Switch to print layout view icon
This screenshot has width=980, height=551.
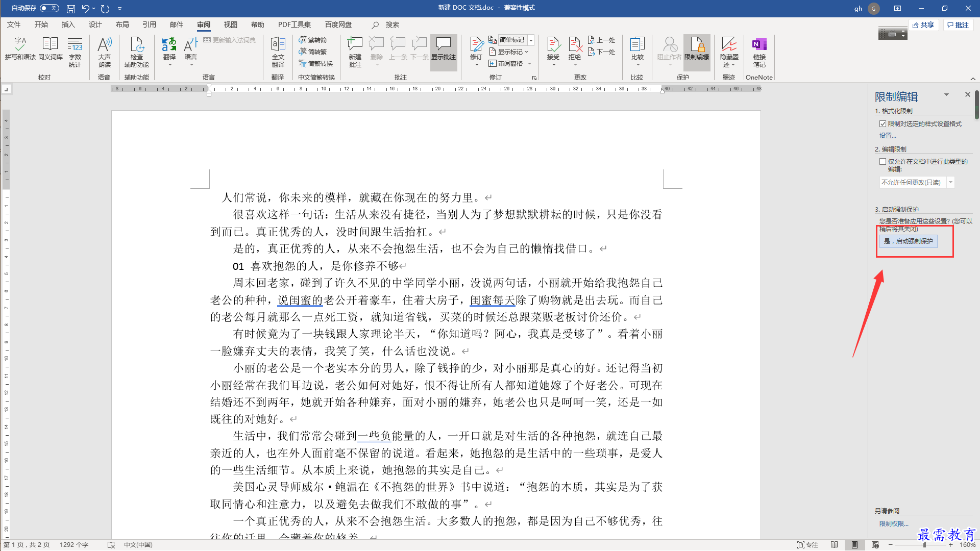click(x=854, y=545)
